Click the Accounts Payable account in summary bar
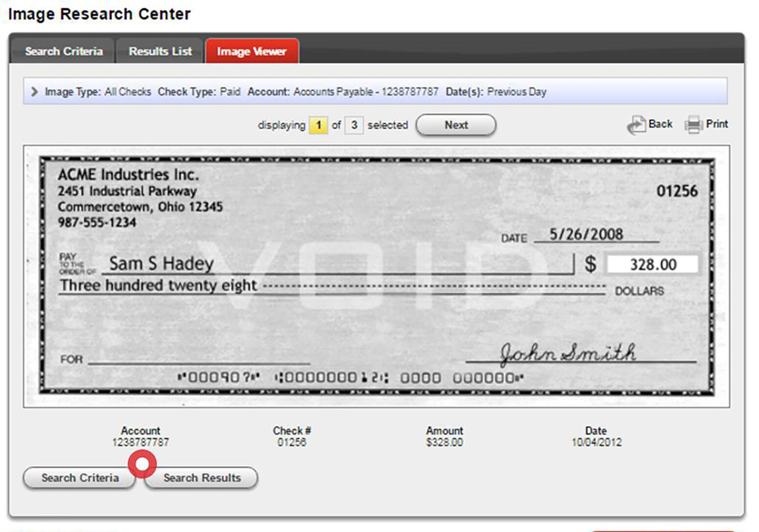 tap(366, 92)
